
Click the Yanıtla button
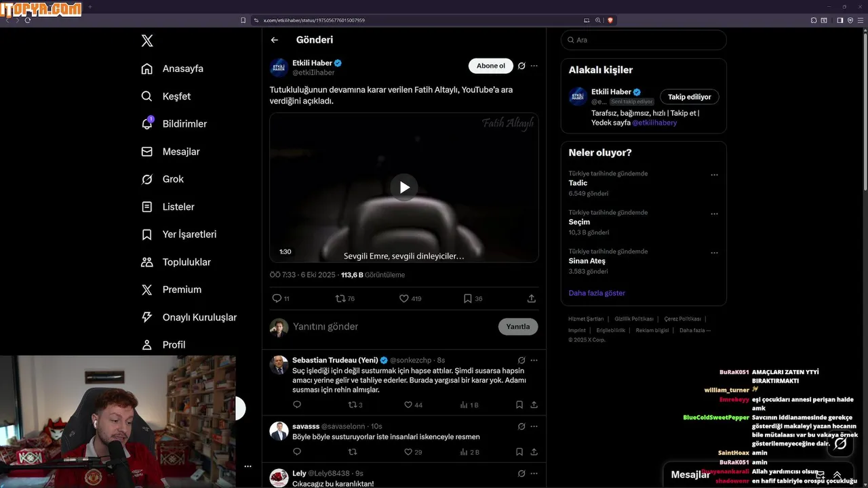518,327
